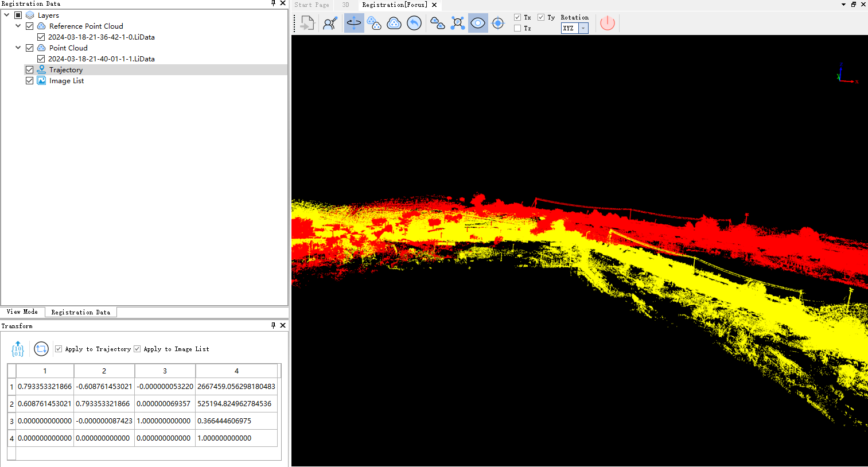868x467 pixels.
Task: Click the person pick-point tool icon
Action: click(x=330, y=24)
